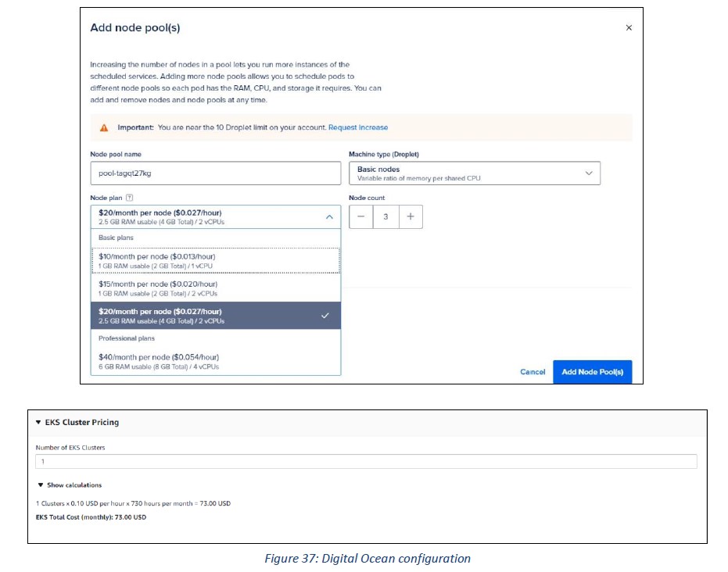This screenshot has width=728, height=572.
Task: Select the $40/month professional plan
Action: pos(216,361)
